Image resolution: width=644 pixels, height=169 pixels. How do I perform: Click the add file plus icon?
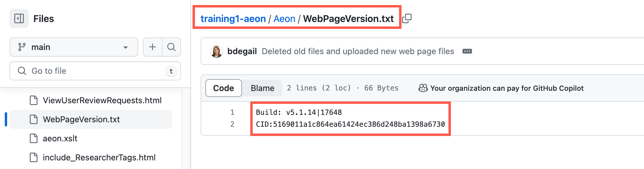[153, 47]
